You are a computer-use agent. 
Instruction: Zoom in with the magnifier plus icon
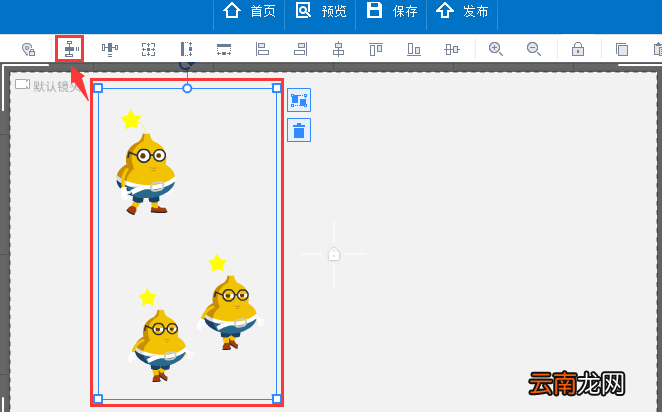click(x=496, y=49)
